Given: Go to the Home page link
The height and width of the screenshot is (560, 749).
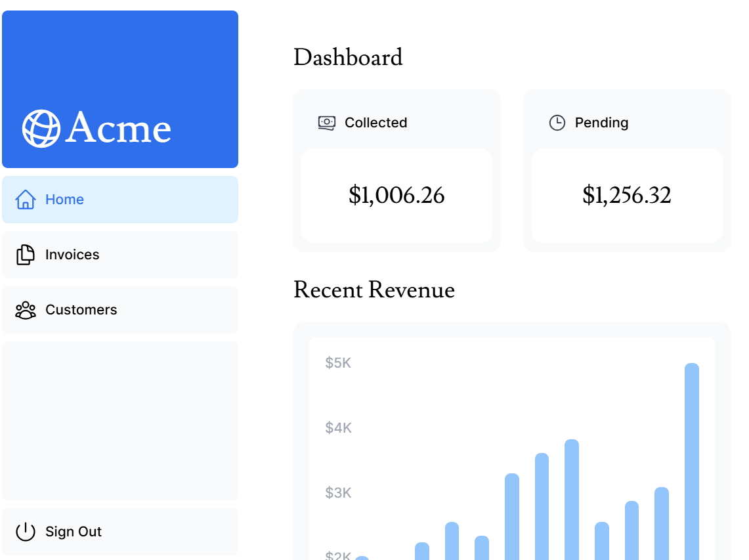Looking at the screenshot, I should point(64,200).
